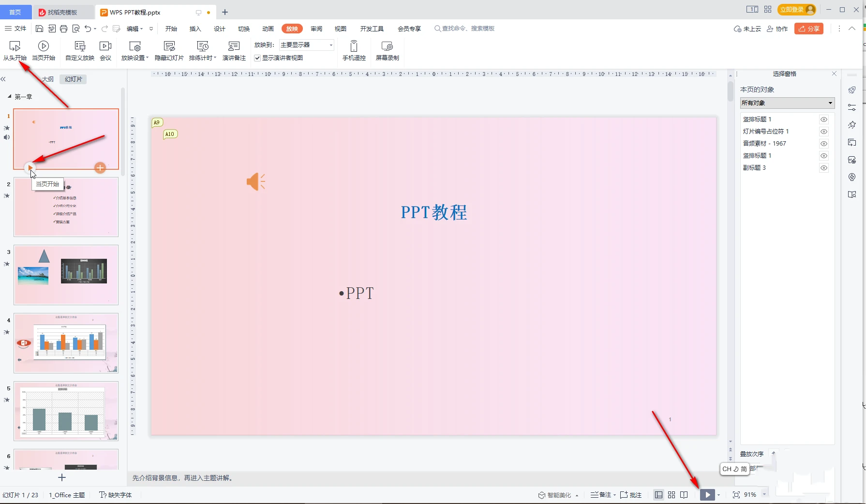Switch to reading view icon
The width and height of the screenshot is (866, 504).
(x=684, y=495)
